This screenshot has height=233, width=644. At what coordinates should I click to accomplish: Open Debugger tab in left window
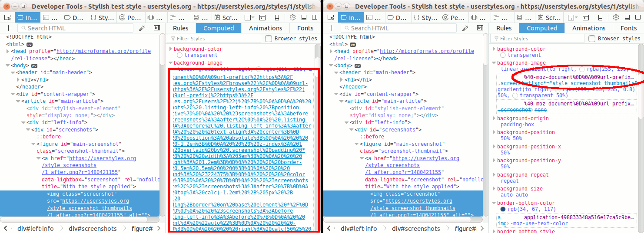[x=74, y=18]
